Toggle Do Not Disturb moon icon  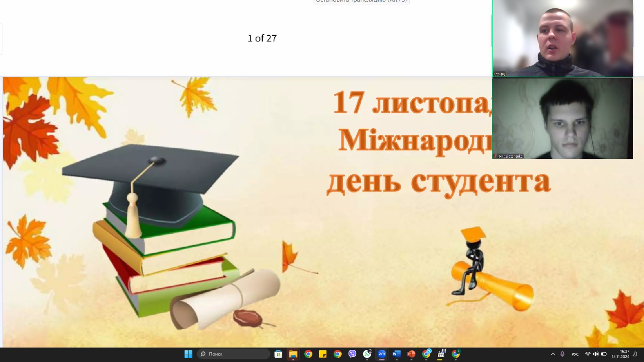tap(635, 354)
